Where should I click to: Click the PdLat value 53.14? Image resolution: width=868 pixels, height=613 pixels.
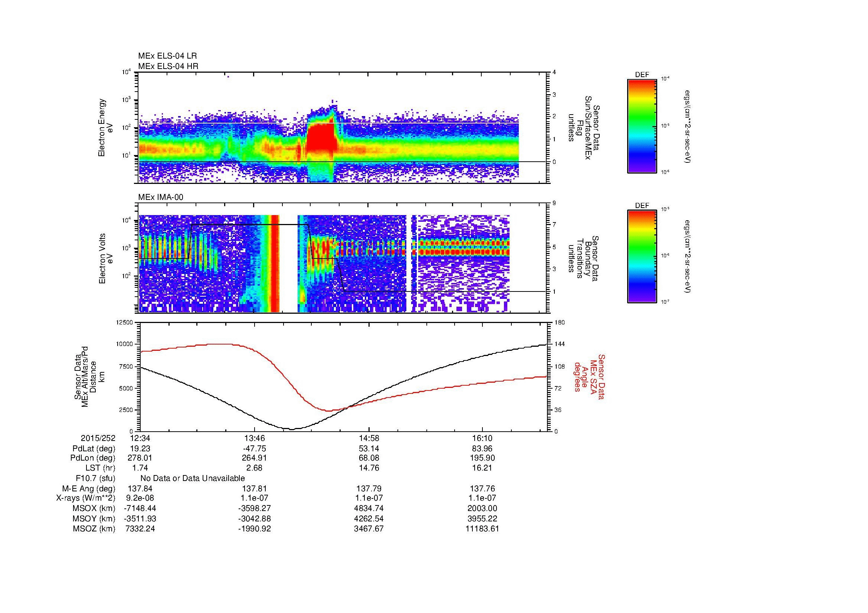(x=369, y=449)
